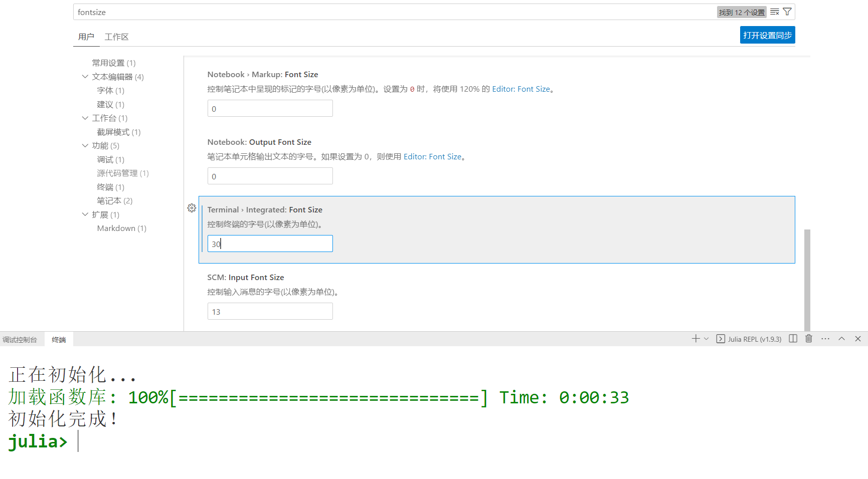Viewport: 868px width, 479px height.
Task: Select 调试 (1) in the tree
Action: pyautogui.click(x=111, y=160)
